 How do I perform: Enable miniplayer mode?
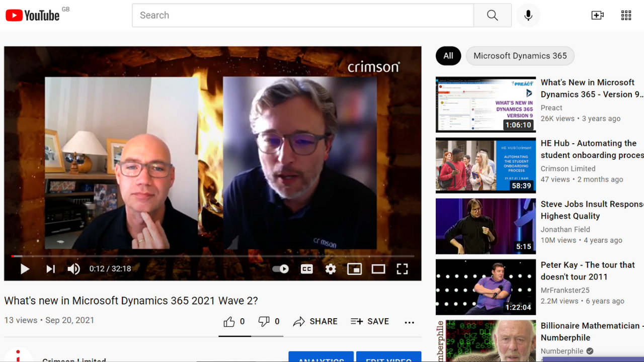pos(354,269)
